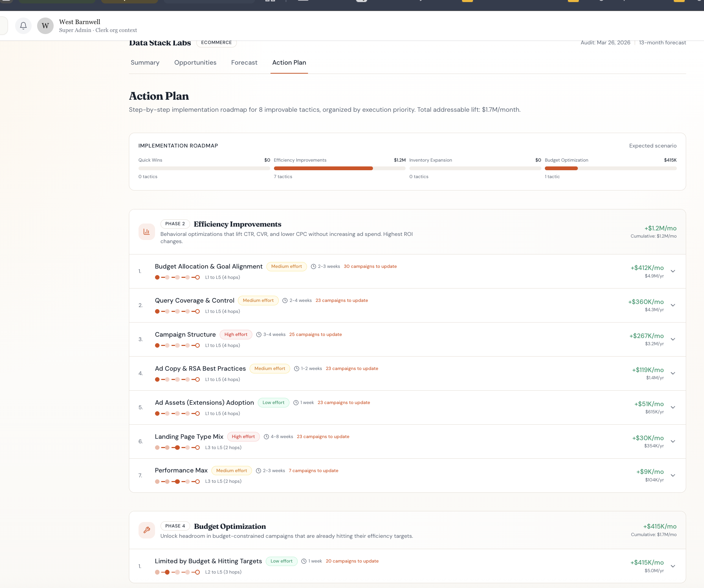704x588 pixels.
Task: Click the 13-month forecast text
Action: coord(662,43)
